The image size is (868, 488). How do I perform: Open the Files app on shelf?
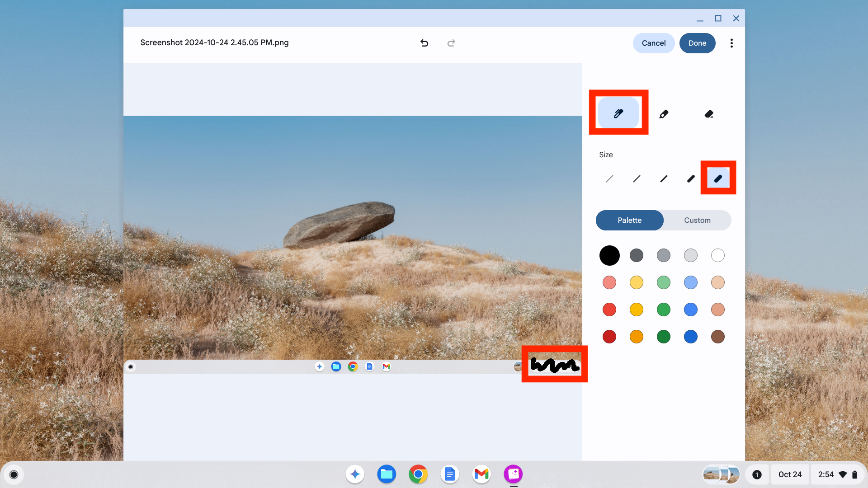(x=387, y=474)
